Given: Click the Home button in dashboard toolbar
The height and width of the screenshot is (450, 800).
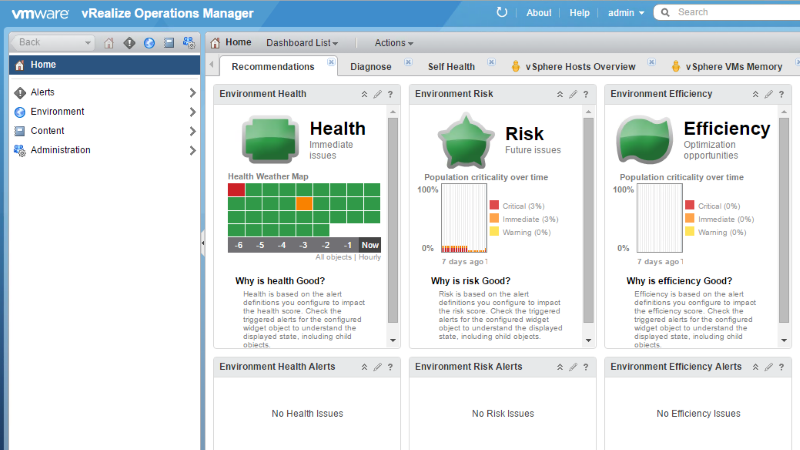Looking at the screenshot, I should tap(231, 42).
